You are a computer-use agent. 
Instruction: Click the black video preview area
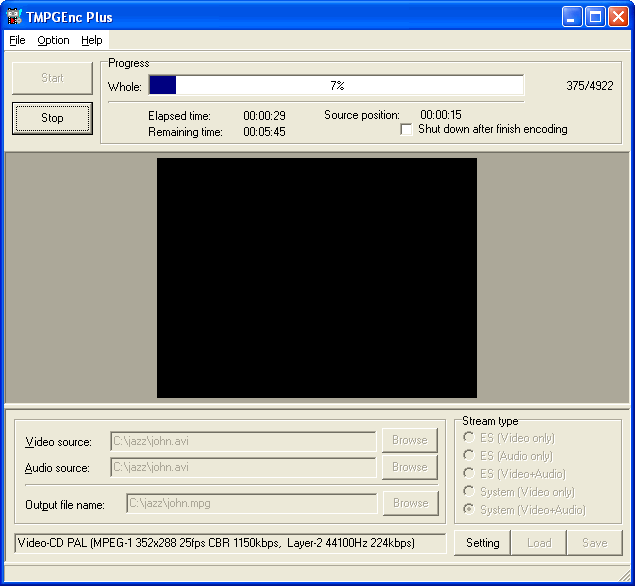(317, 278)
